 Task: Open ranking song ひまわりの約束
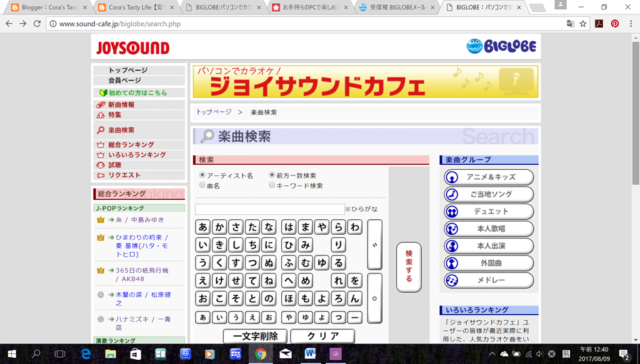click(142, 246)
